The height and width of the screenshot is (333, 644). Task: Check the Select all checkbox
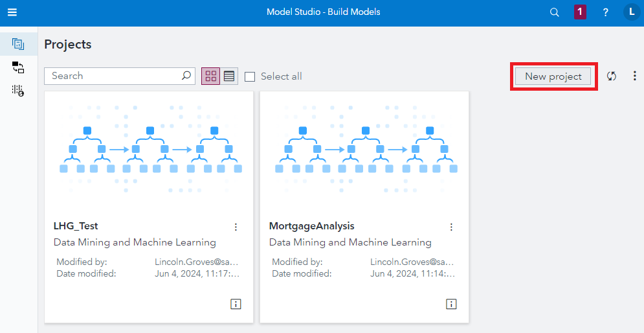click(x=250, y=76)
